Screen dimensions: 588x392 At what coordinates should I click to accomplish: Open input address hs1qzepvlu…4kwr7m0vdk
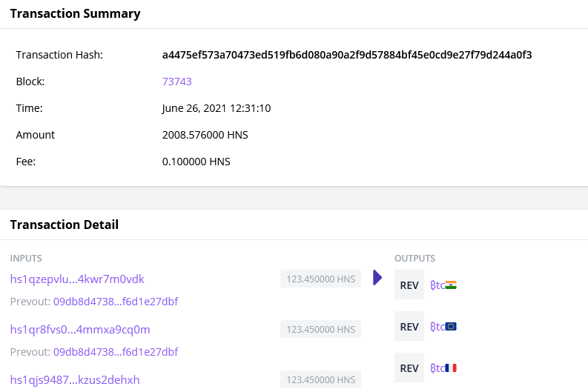point(77,279)
